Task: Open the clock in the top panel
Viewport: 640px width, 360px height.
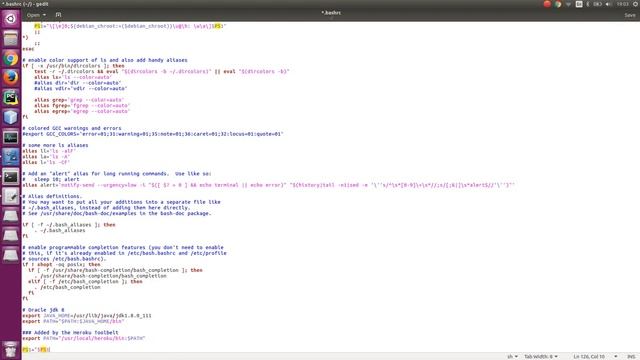Action: coord(623,4)
